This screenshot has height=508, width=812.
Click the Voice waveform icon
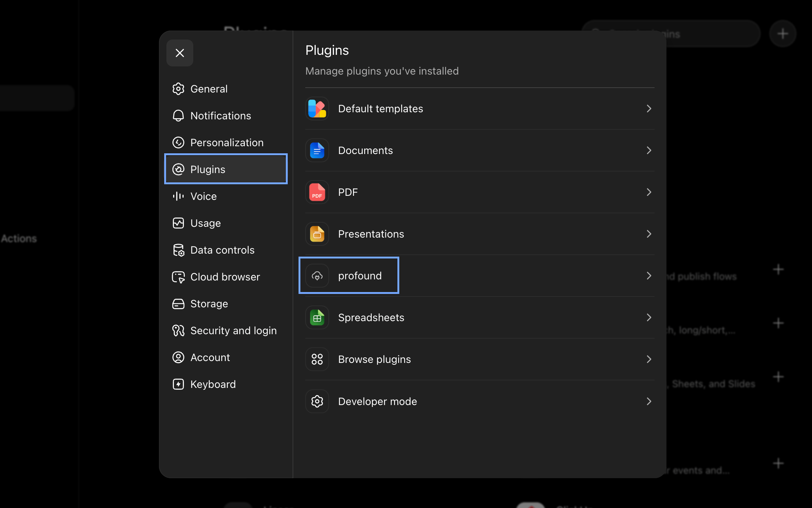[178, 196]
